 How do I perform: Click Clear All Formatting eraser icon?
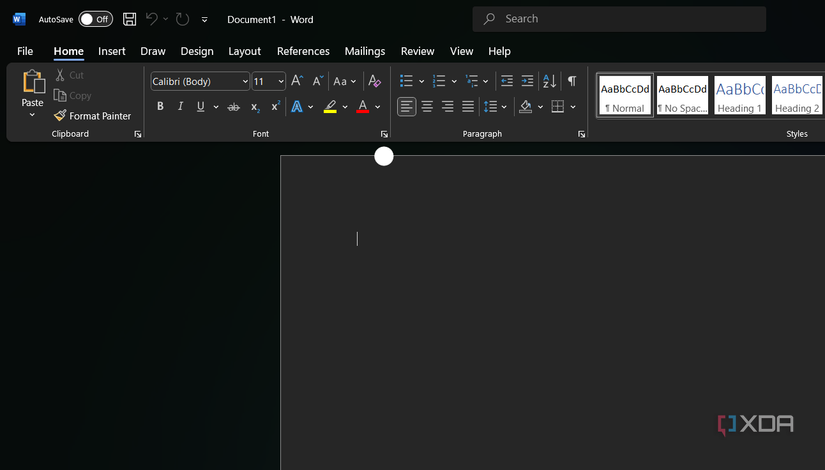374,81
